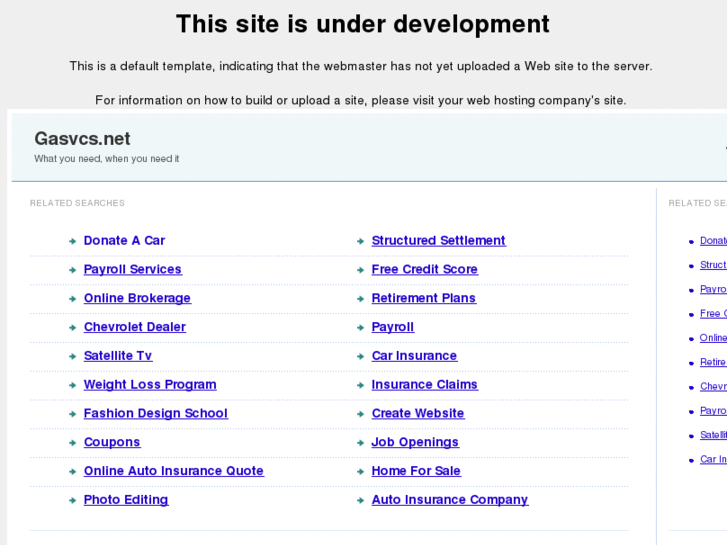
Task: Click the arrow icon beside Structured Settlement
Action: pos(360,241)
